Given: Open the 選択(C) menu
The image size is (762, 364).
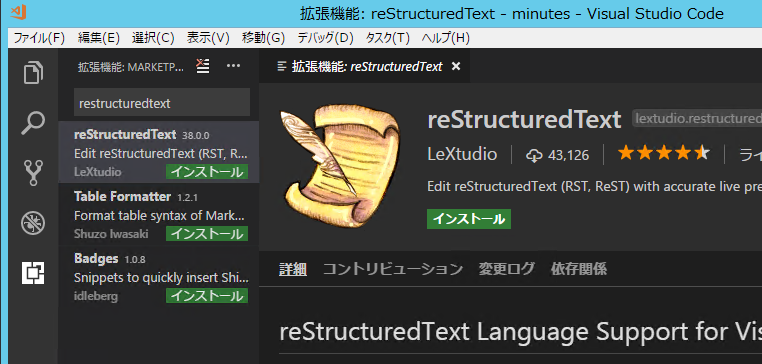Looking at the screenshot, I should coord(153,38).
